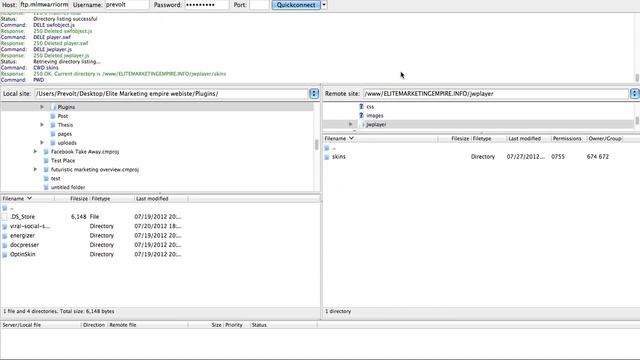Click the skins folder icon in remote list
This screenshot has height=360, width=640.
click(x=327, y=157)
